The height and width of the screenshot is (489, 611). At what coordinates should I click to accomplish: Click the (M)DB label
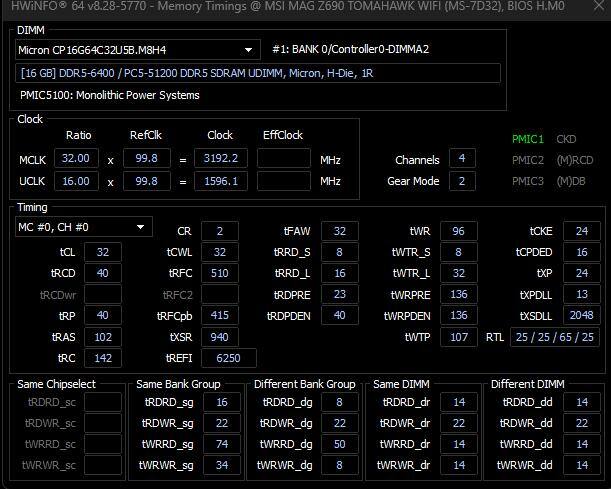pos(570,181)
